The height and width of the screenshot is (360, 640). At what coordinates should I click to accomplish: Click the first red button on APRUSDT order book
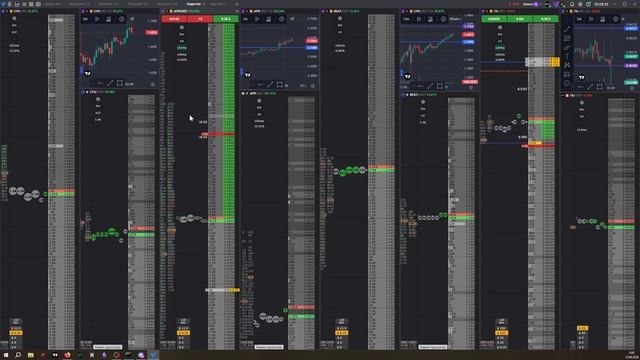(174, 19)
